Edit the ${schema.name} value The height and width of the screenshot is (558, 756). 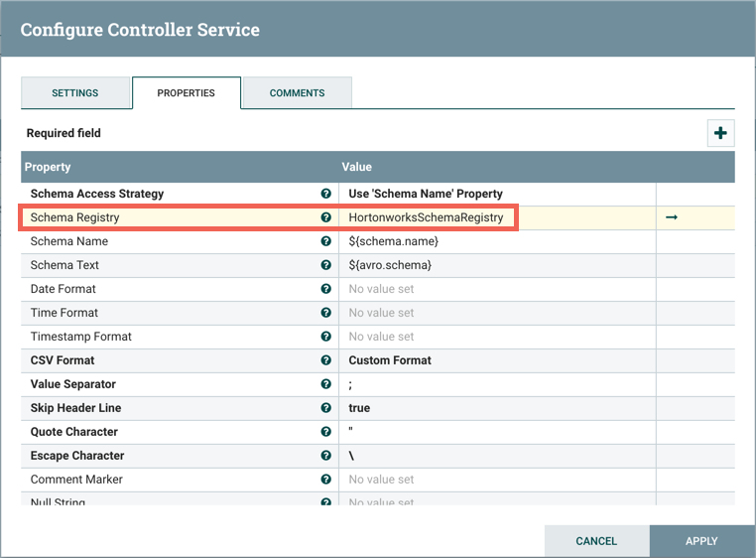[497, 241]
